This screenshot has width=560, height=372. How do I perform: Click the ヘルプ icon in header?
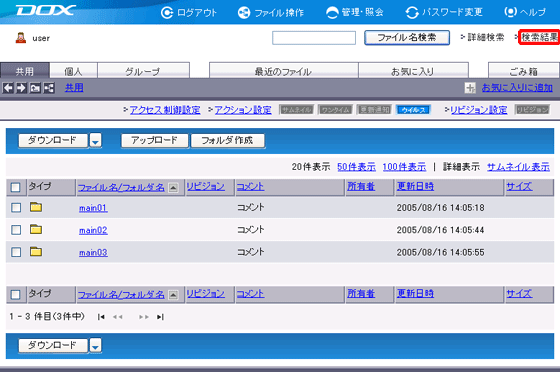[510, 12]
